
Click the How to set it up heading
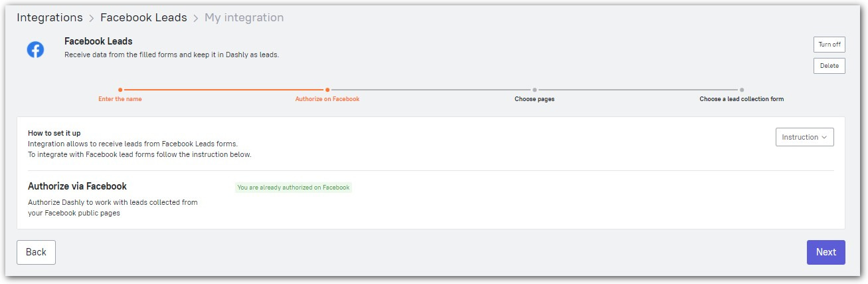point(54,133)
